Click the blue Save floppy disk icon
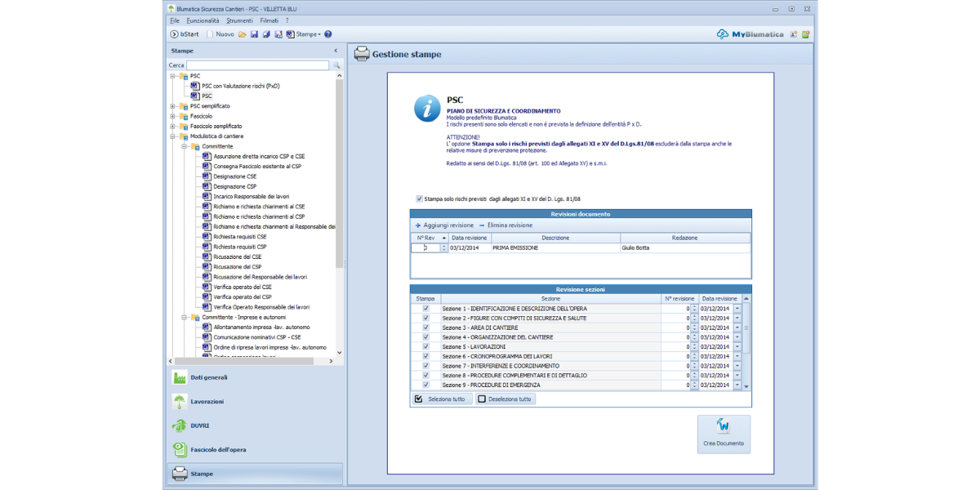 click(x=254, y=34)
